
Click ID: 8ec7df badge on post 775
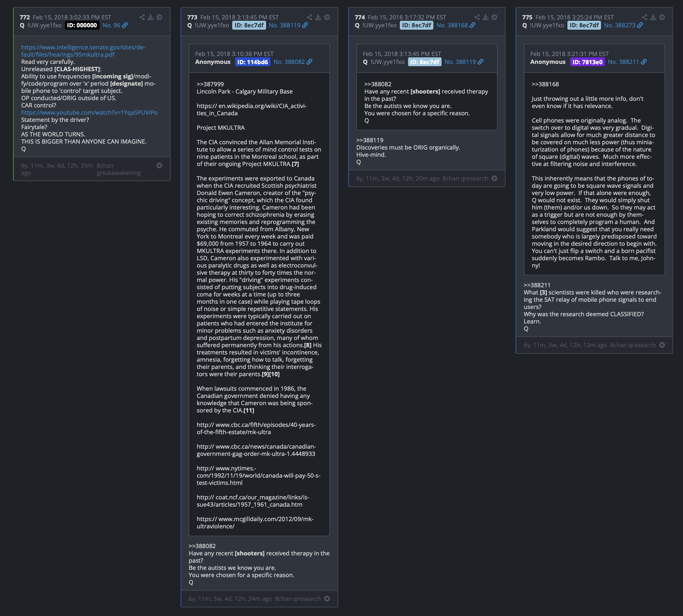pyautogui.click(x=584, y=25)
